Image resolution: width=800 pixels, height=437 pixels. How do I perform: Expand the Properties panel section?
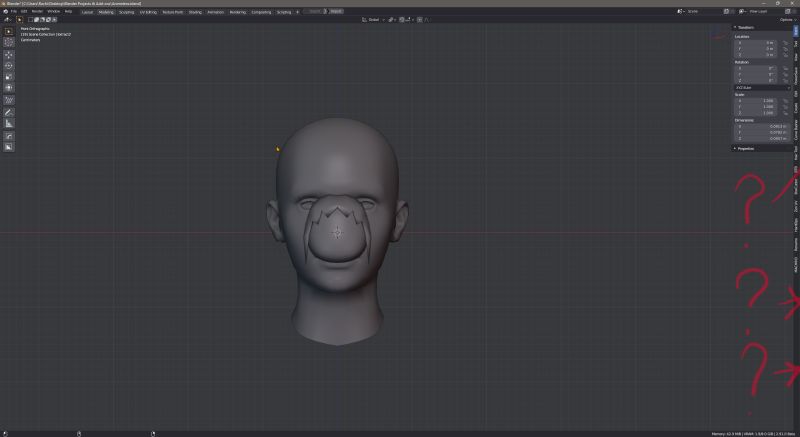coord(746,148)
